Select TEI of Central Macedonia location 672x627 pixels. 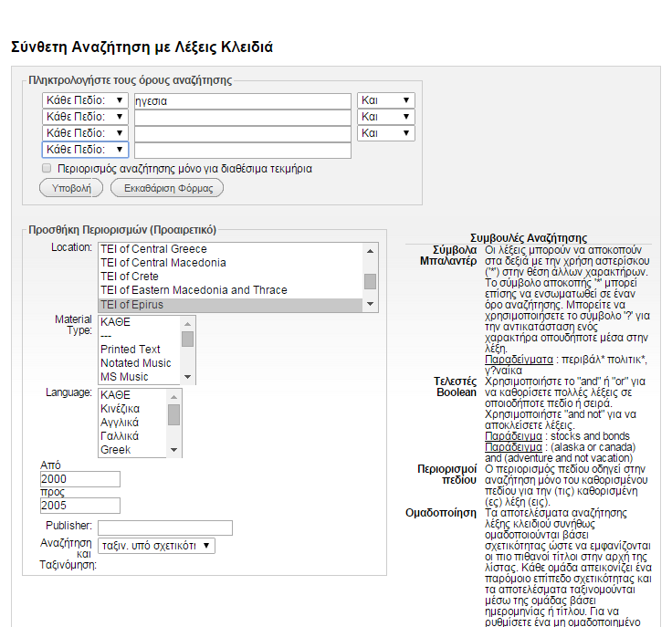pyautogui.click(x=231, y=263)
